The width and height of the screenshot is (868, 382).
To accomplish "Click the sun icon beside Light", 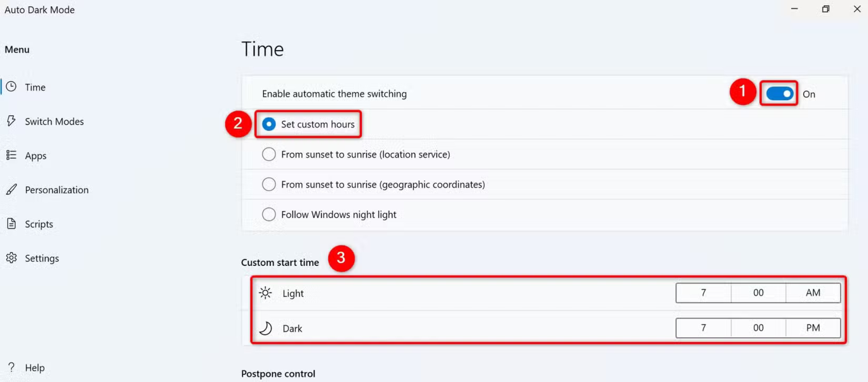I will pos(266,292).
